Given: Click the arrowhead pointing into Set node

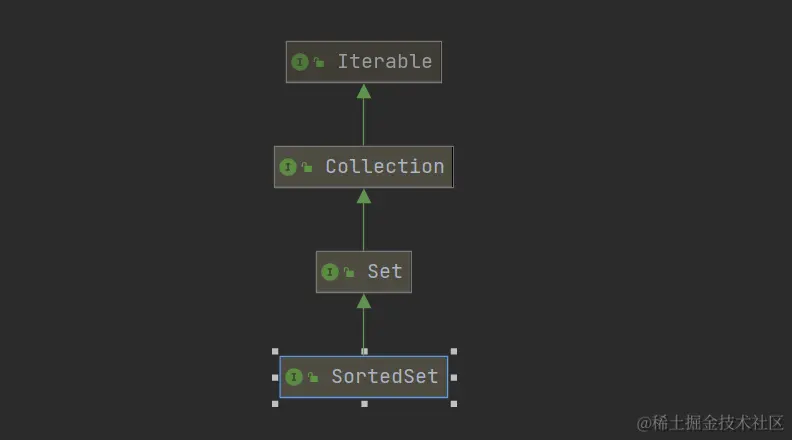Looking at the screenshot, I should click(x=364, y=301).
